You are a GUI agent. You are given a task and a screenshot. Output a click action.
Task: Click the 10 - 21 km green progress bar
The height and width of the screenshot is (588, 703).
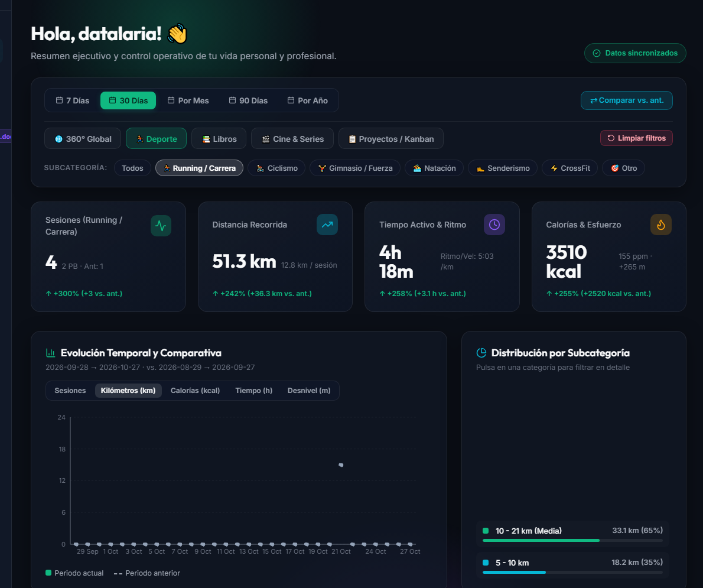(541, 541)
